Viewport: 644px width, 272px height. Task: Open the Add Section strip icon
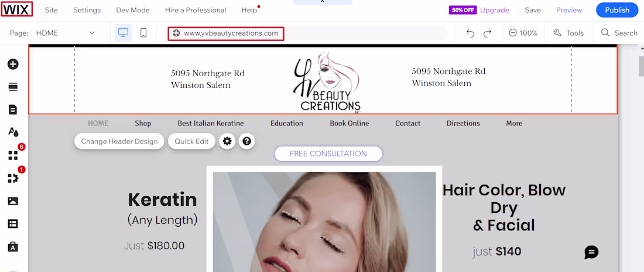tap(13, 87)
